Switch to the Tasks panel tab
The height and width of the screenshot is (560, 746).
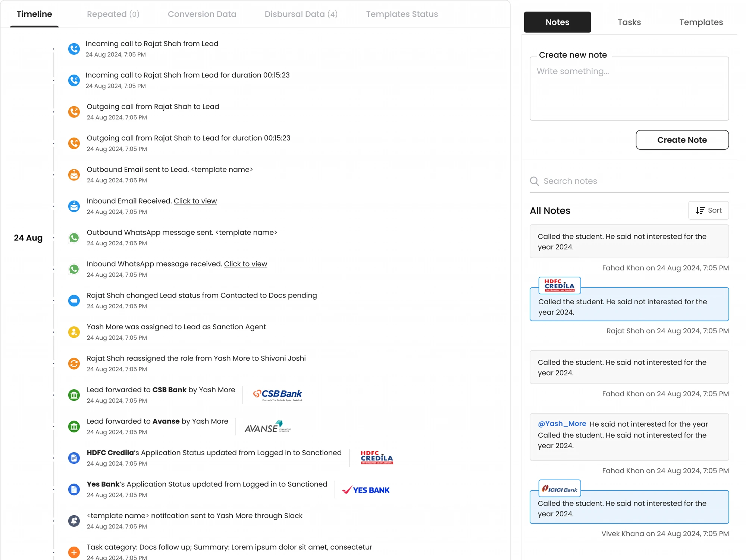629,22
